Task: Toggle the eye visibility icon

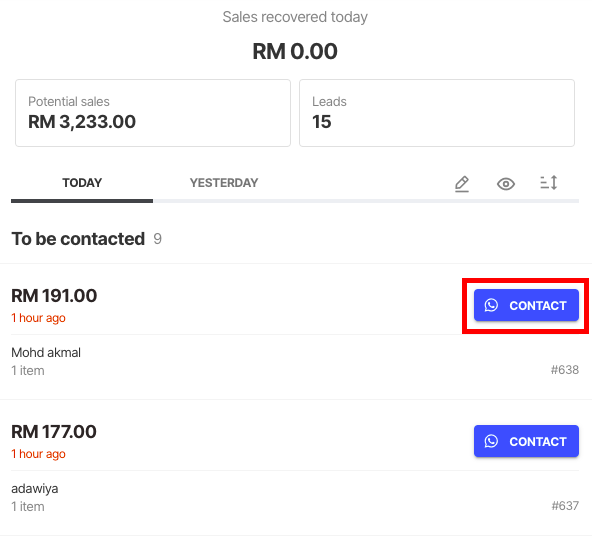Action: point(506,184)
